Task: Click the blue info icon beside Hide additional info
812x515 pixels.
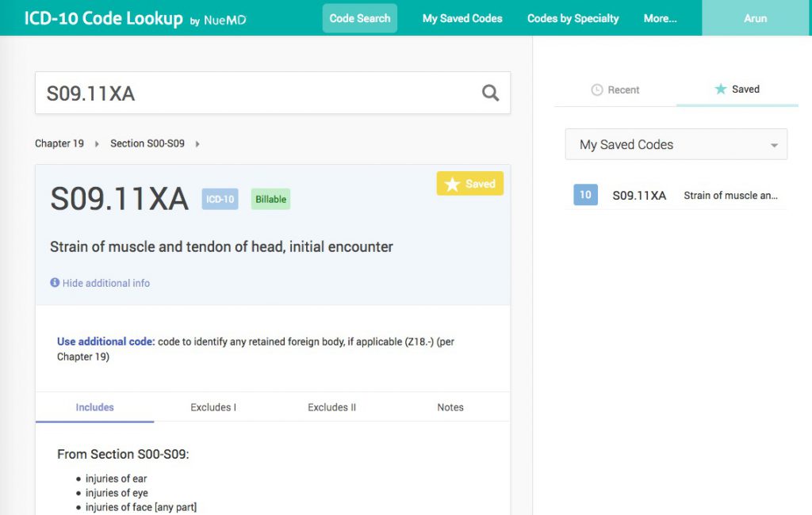Action: pyautogui.click(x=54, y=282)
